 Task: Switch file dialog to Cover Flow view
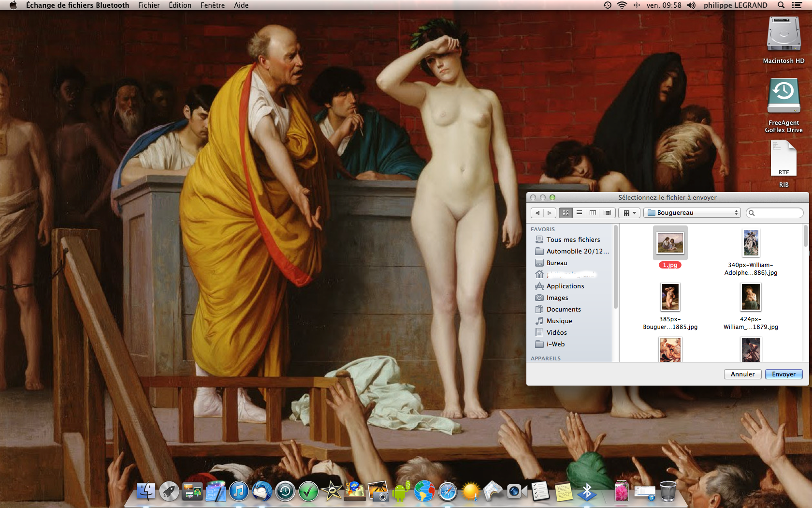click(x=607, y=213)
